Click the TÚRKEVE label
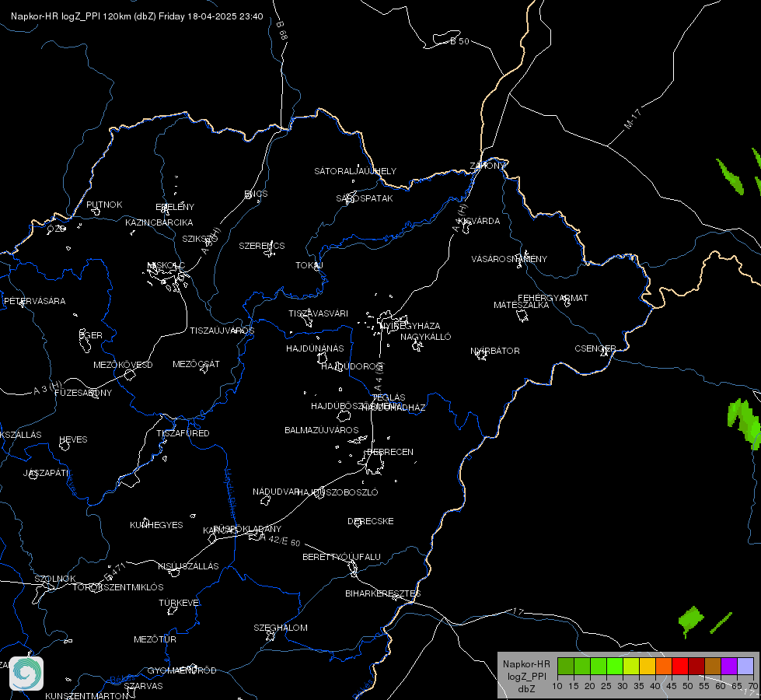The width and height of the screenshot is (761, 700). [180, 602]
